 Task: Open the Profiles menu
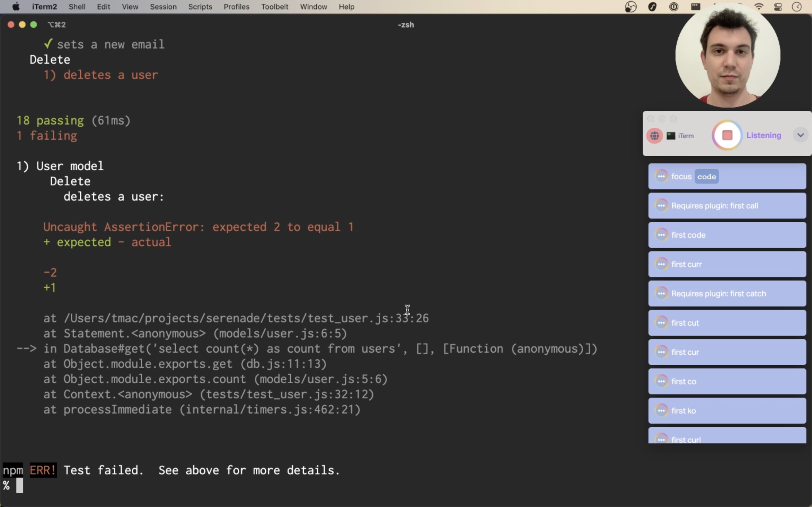[x=236, y=7]
